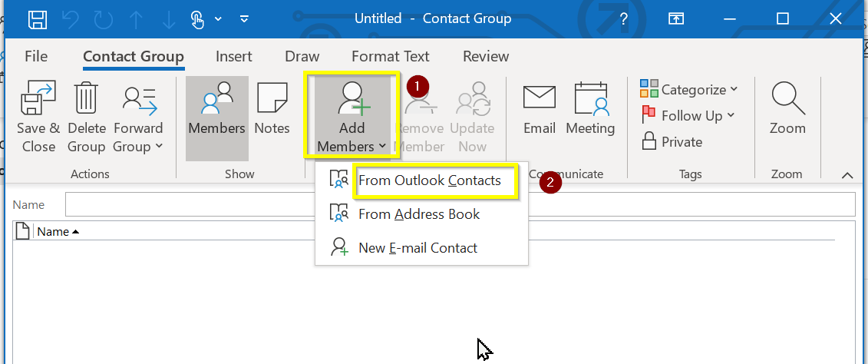This screenshot has height=364, width=868.
Task: Show the Notes view
Action: [272, 110]
